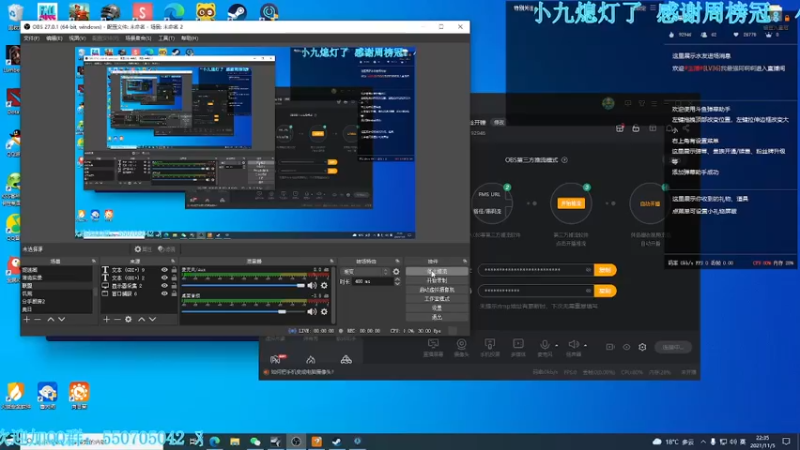Click the Audio Mixer vertical scrollbar

333,294
